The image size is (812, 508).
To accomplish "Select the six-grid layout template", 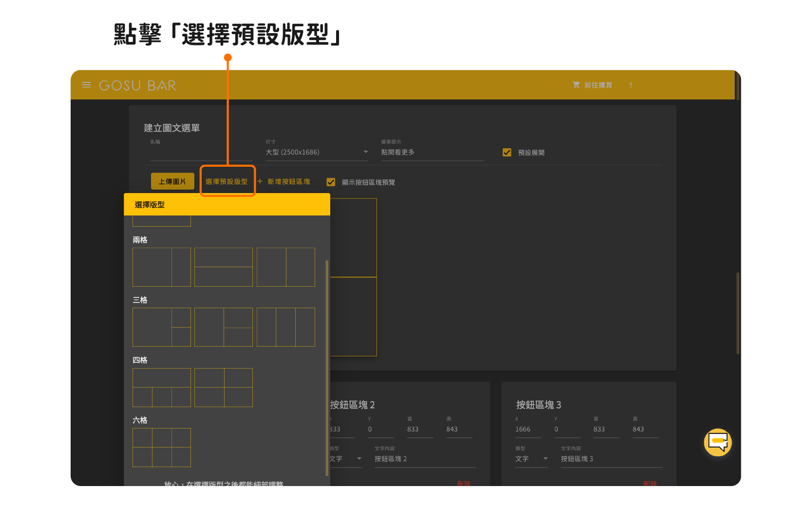I will [162, 448].
